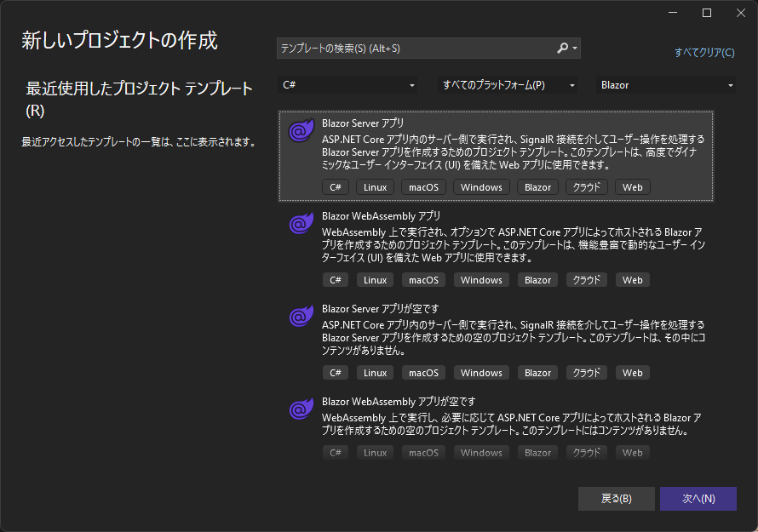The height and width of the screenshot is (532, 758).
Task: Click macOS tag under Blazor WebAssembly アプリが空です
Action: point(423,453)
